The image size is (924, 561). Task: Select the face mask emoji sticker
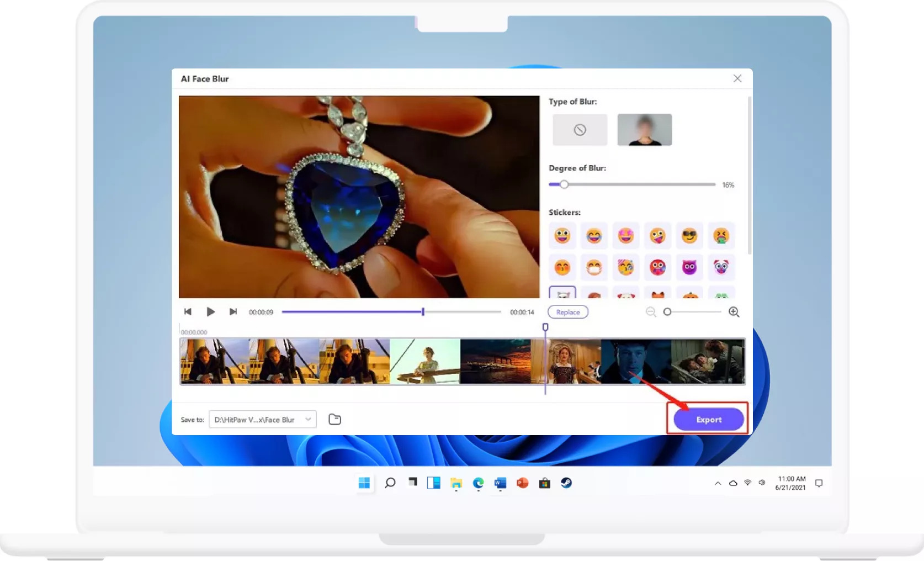point(594,267)
